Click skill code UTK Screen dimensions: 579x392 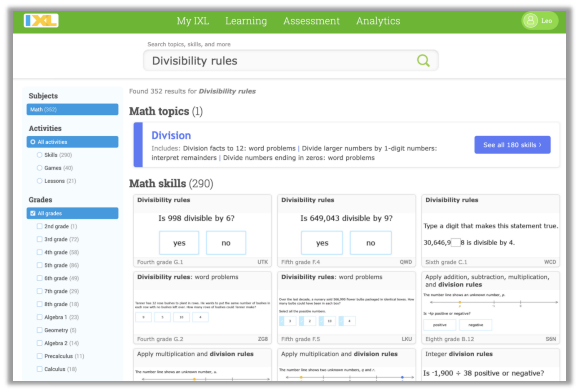click(x=263, y=262)
